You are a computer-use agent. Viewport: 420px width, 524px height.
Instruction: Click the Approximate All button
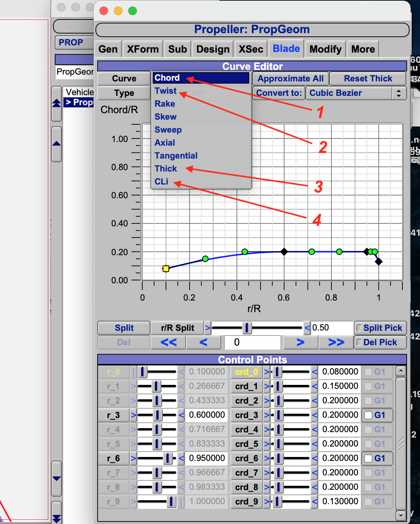pyautogui.click(x=290, y=79)
